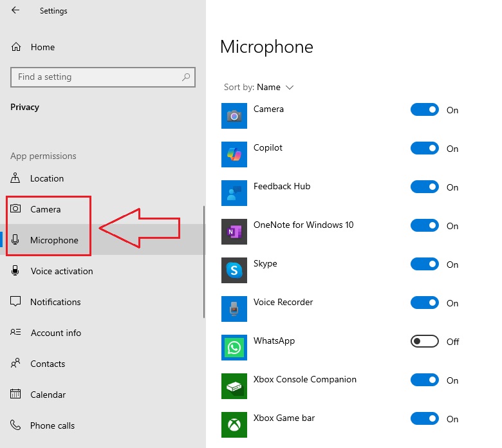The image size is (502, 448).
Task: Click the Feedback Hub app icon
Action: click(234, 193)
